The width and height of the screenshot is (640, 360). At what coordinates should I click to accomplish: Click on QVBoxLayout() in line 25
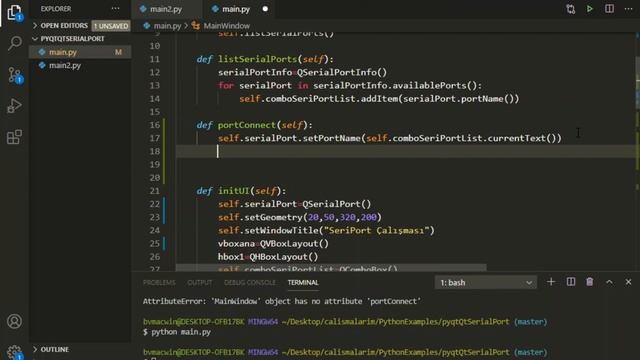click(x=294, y=244)
